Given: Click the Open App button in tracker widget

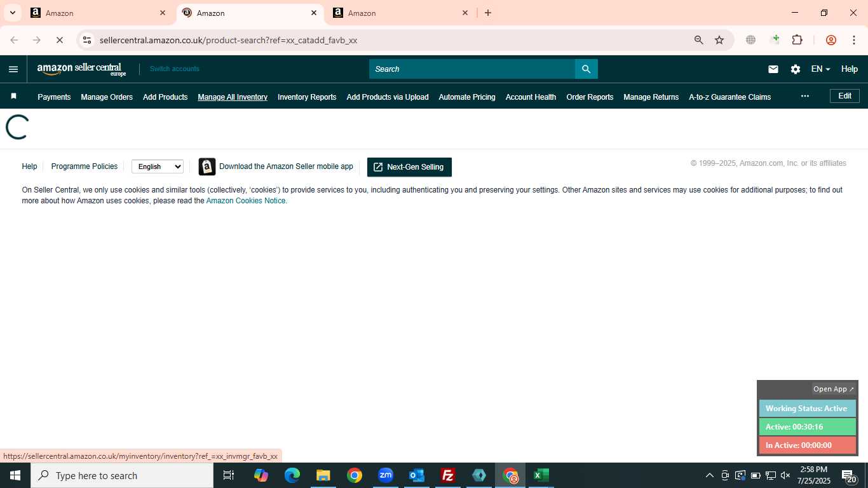Looking at the screenshot, I should click(834, 389).
